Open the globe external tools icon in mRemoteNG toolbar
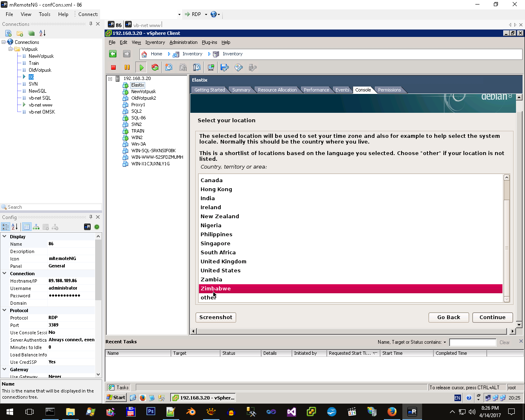525x420 pixels. (x=214, y=14)
